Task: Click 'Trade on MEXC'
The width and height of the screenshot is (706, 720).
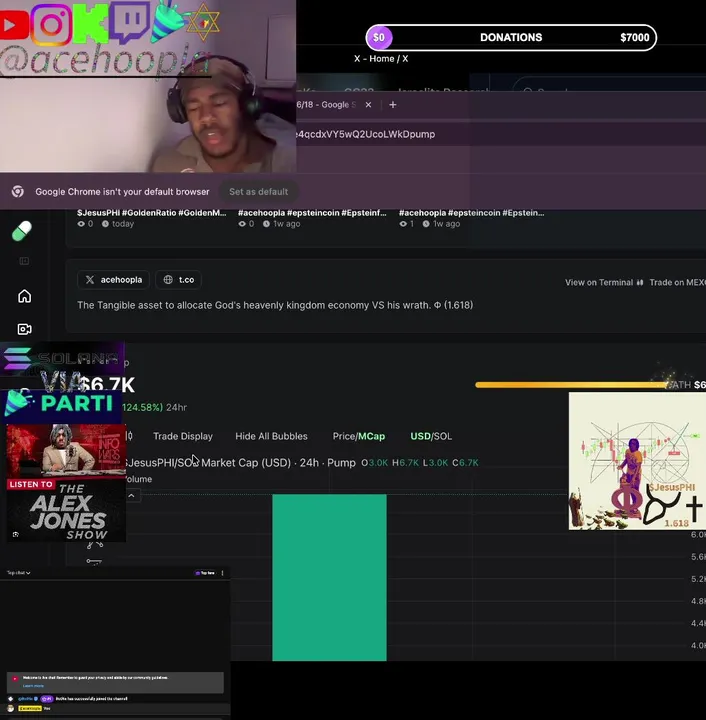Action: click(678, 282)
